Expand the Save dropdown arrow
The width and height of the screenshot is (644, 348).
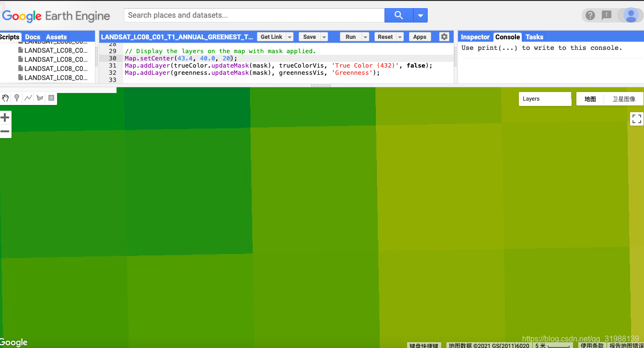click(324, 37)
